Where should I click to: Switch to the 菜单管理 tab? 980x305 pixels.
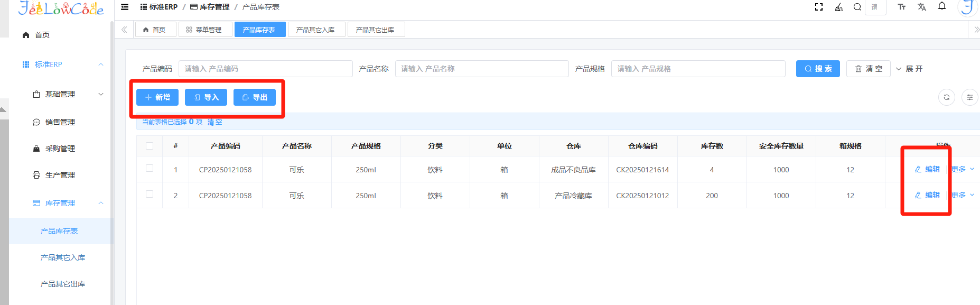(x=204, y=30)
